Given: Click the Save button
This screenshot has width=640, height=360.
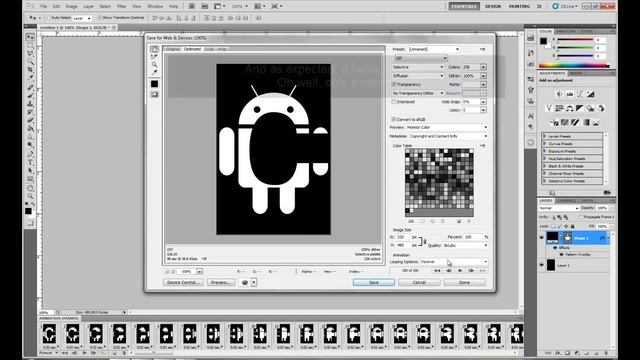Looking at the screenshot, I should (373, 282).
